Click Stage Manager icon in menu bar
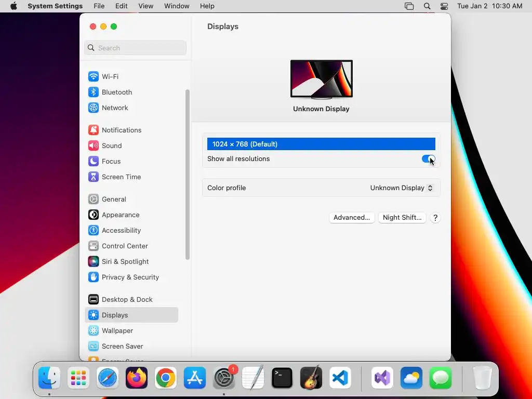 [x=409, y=6]
